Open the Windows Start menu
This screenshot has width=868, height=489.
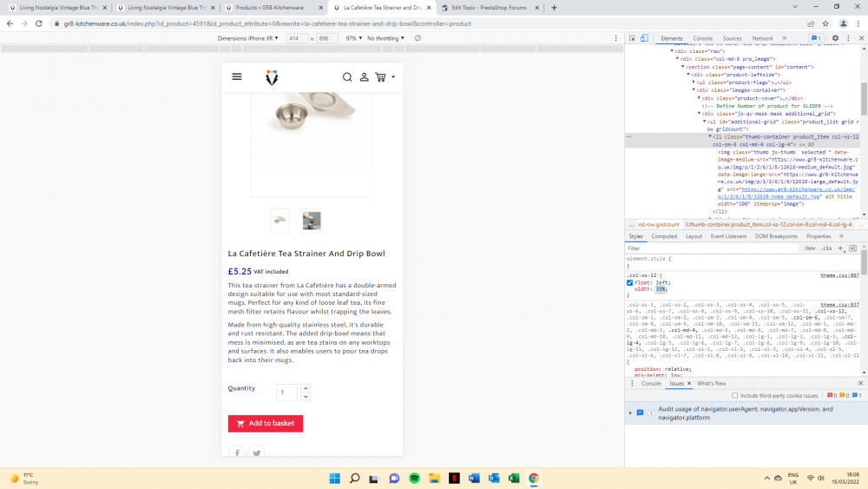click(335, 478)
